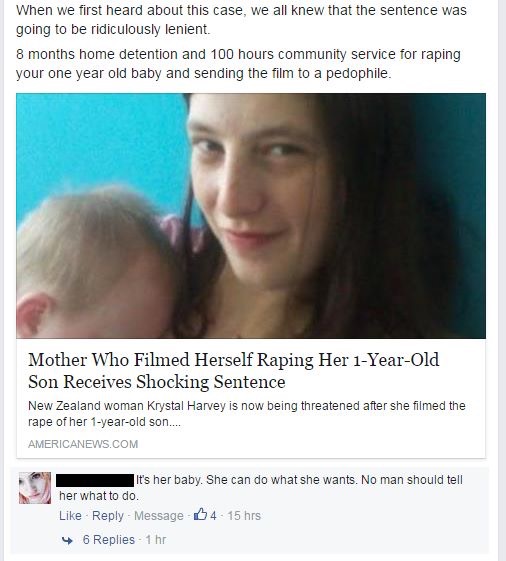The image size is (506, 561).
Task: Click the post text starting 'When we first heard'
Action: 241,20
